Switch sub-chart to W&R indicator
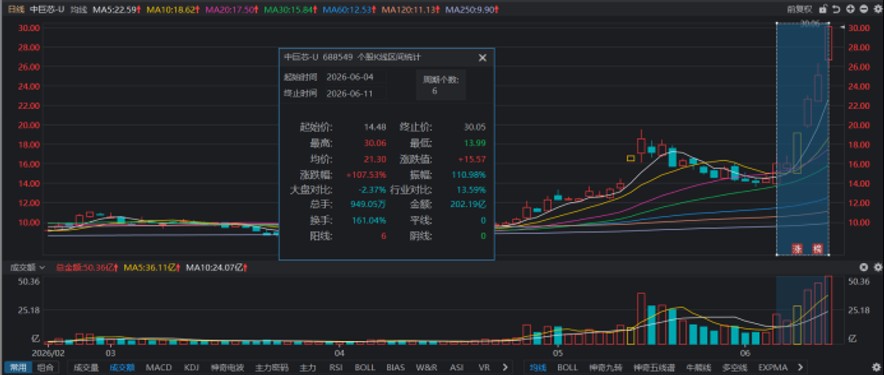 [x=426, y=368]
